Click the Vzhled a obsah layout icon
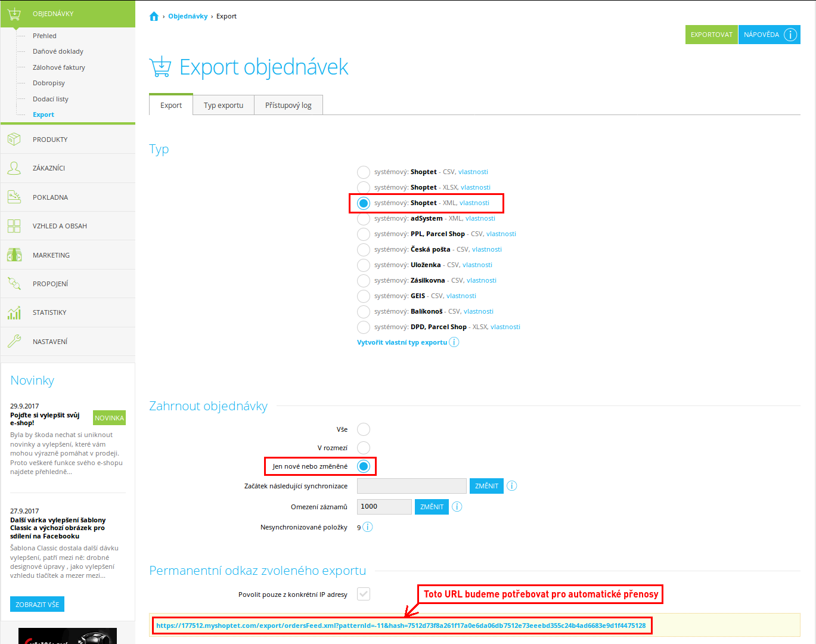 (x=14, y=226)
